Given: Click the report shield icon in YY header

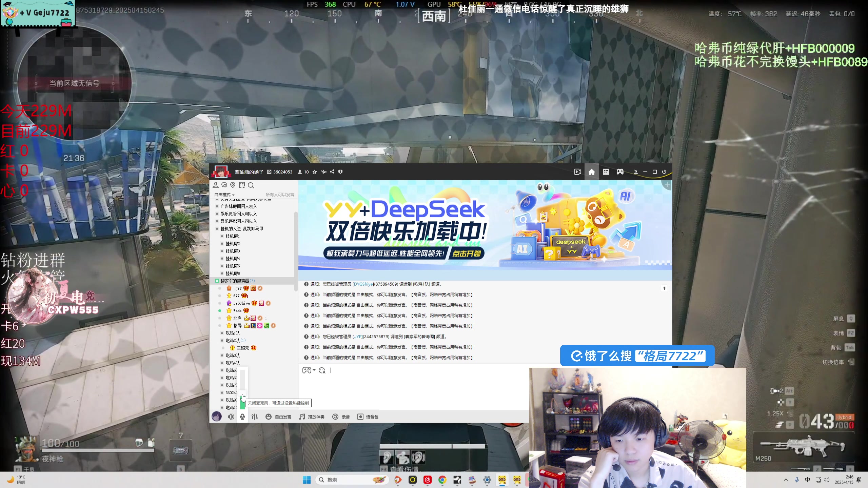Looking at the screenshot, I should coord(340,172).
